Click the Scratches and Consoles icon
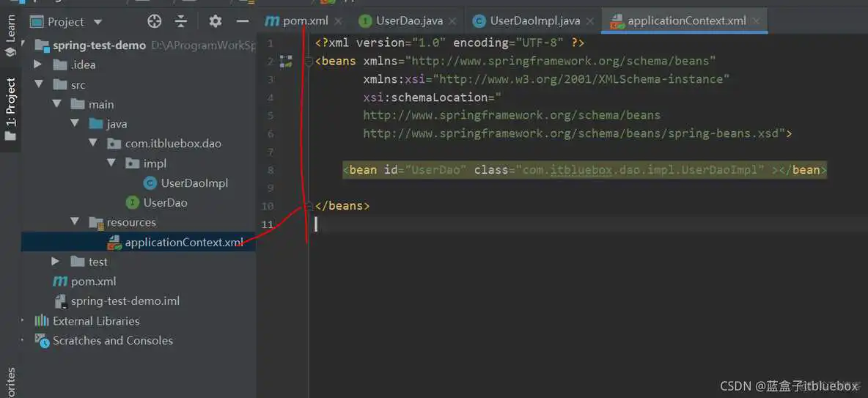868x398 pixels. 42,339
